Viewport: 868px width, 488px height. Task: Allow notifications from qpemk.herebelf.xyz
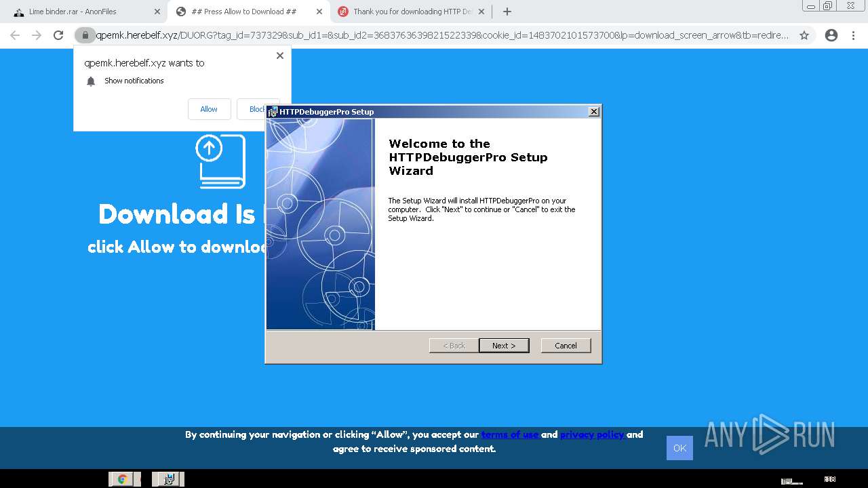coord(209,109)
